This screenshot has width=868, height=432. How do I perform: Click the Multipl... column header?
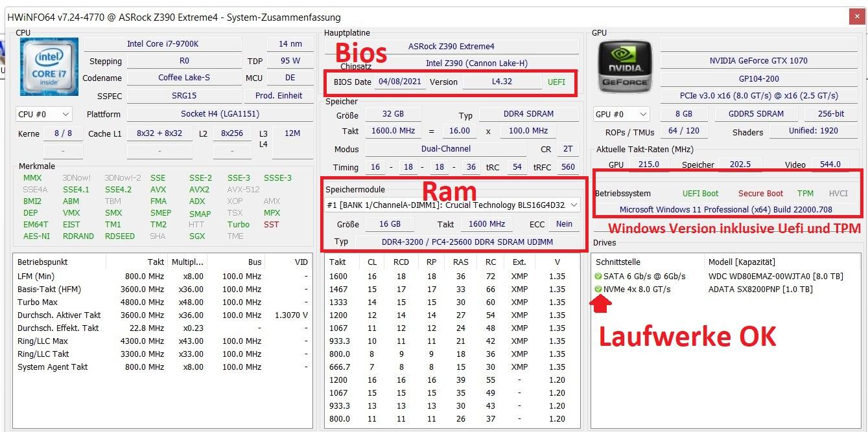click(x=187, y=262)
